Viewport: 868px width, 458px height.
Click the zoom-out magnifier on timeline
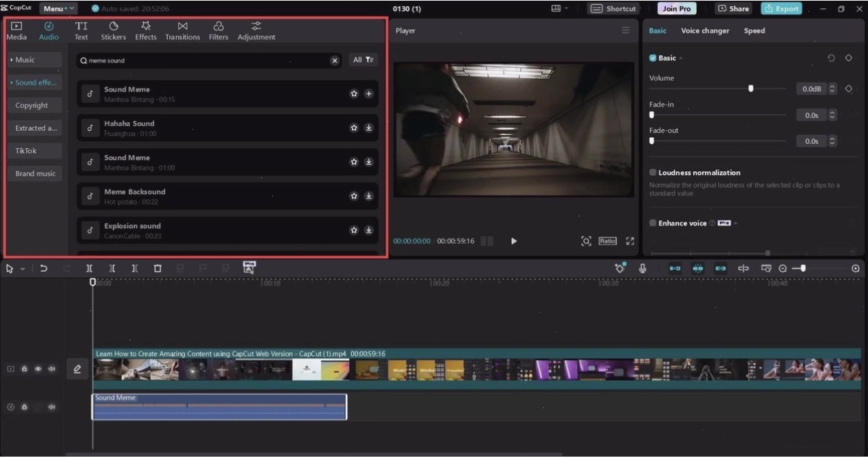click(782, 268)
